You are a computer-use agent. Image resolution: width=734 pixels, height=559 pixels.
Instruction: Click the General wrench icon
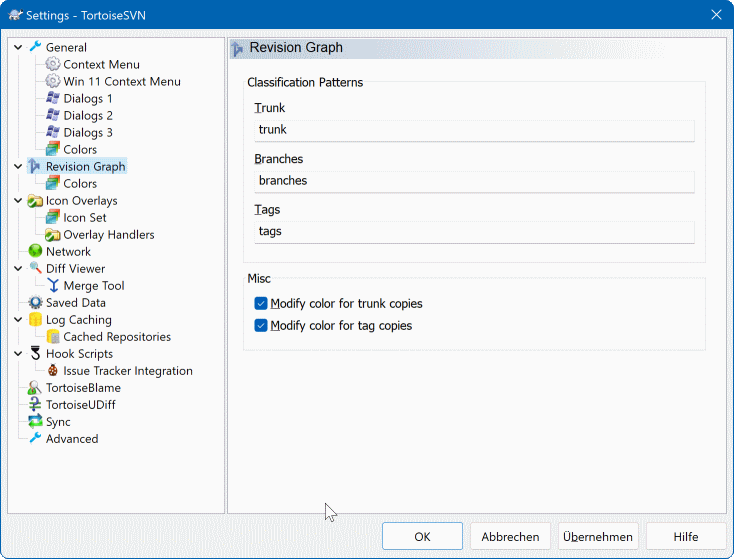(x=35, y=47)
